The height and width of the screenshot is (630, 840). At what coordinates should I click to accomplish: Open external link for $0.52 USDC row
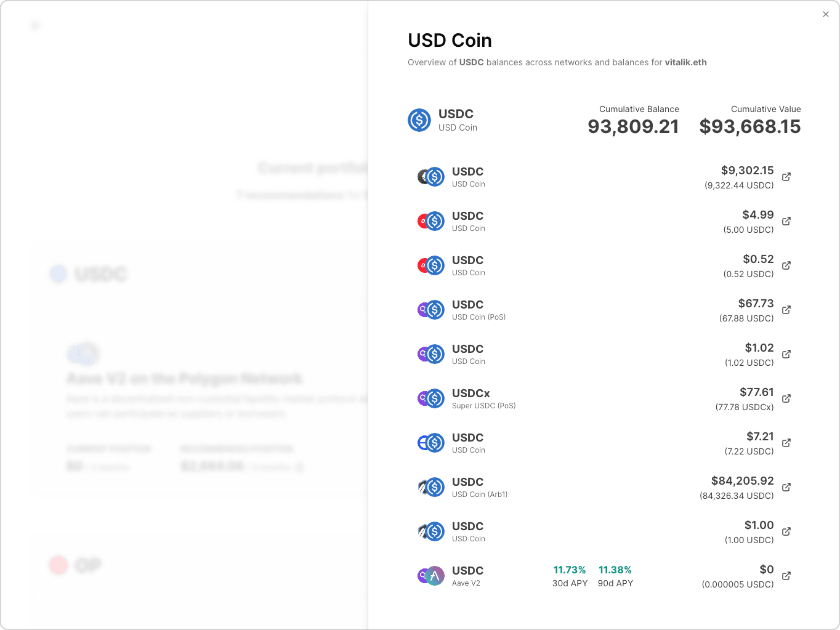pyautogui.click(x=786, y=265)
